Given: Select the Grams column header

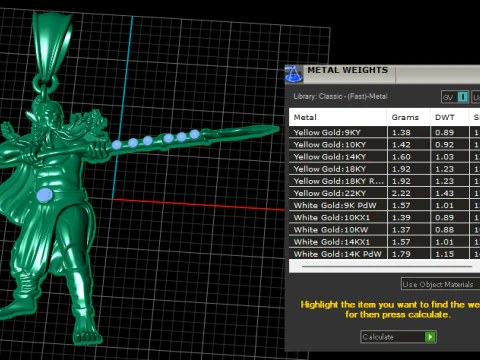Looking at the screenshot, I should 409,117.
